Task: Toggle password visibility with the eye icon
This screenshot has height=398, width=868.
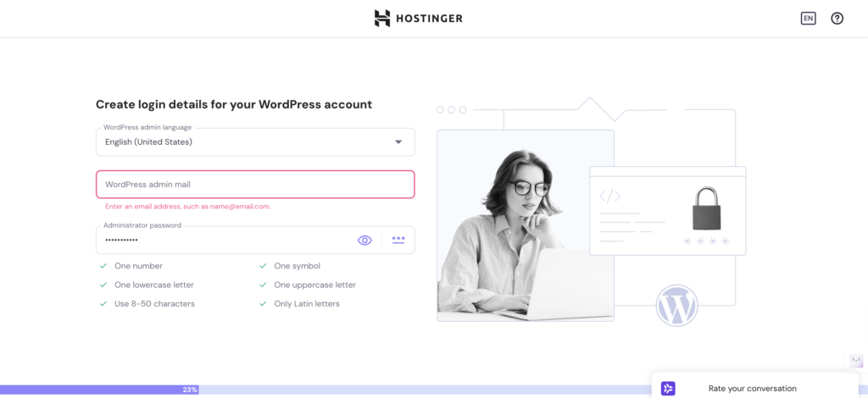Action: pyautogui.click(x=364, y=240)
